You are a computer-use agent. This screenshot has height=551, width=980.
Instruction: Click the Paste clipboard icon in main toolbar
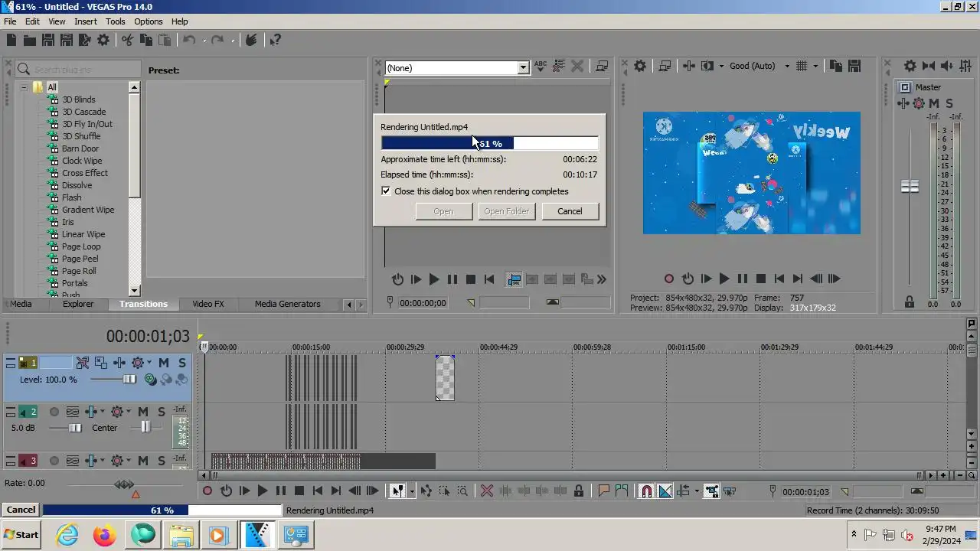tap(164, 41)
